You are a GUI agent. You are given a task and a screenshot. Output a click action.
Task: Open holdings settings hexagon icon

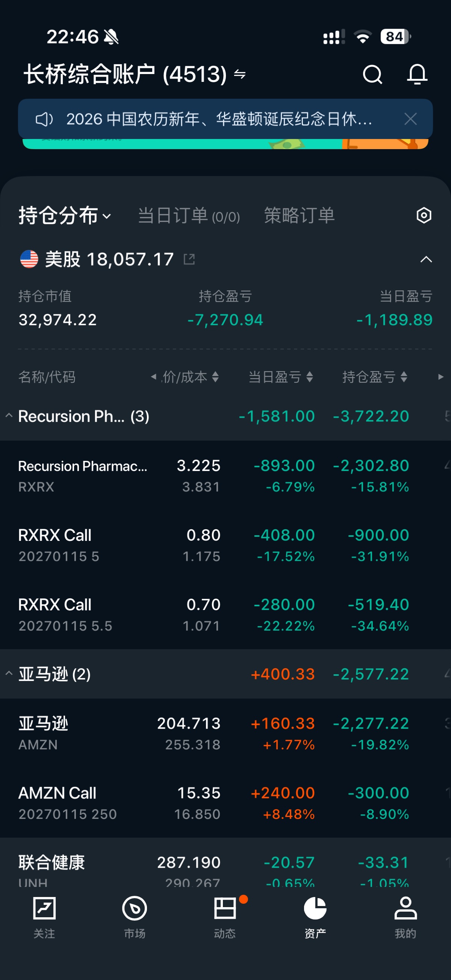(x=424, y=215)
